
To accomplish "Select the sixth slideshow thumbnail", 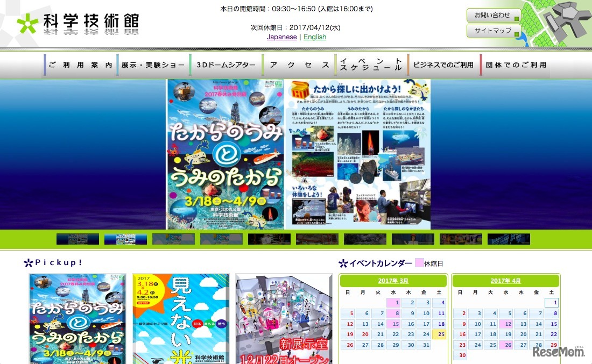I will click(317, 239).
